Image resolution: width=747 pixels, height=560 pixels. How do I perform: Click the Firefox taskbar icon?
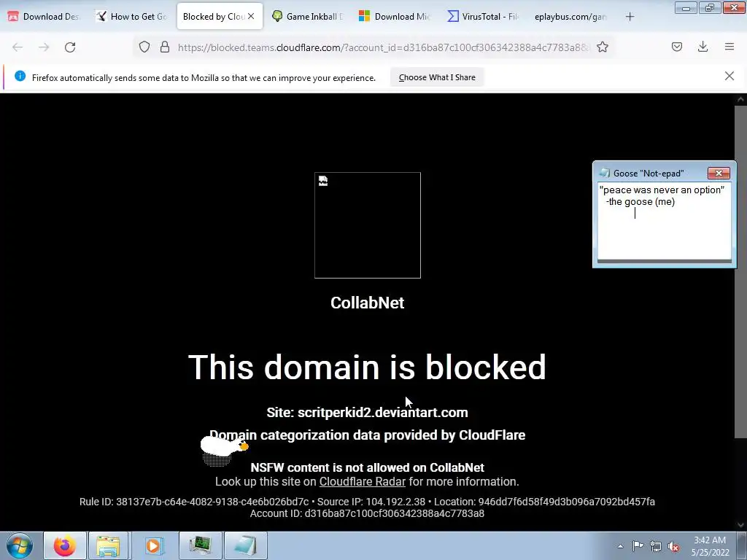coord(65,545)
